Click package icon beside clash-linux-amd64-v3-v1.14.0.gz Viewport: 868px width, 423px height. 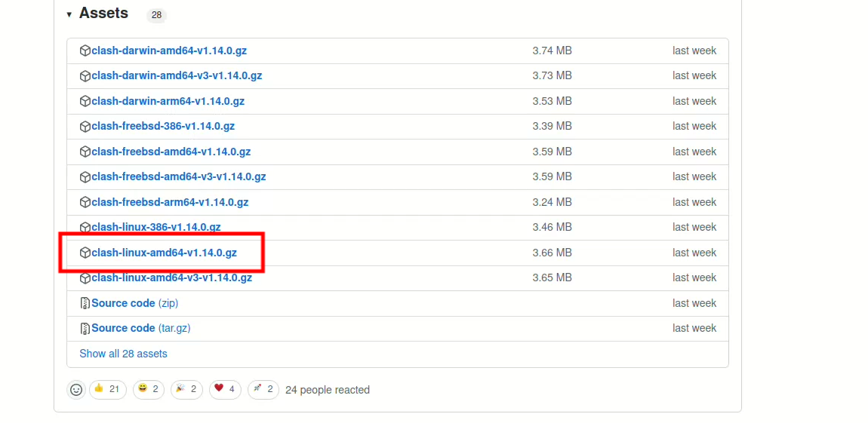(x=85, y=278)
